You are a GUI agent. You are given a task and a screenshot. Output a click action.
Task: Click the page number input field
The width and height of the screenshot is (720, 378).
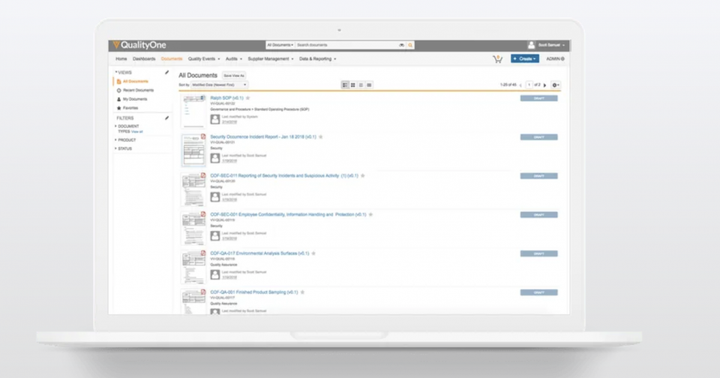529,85
